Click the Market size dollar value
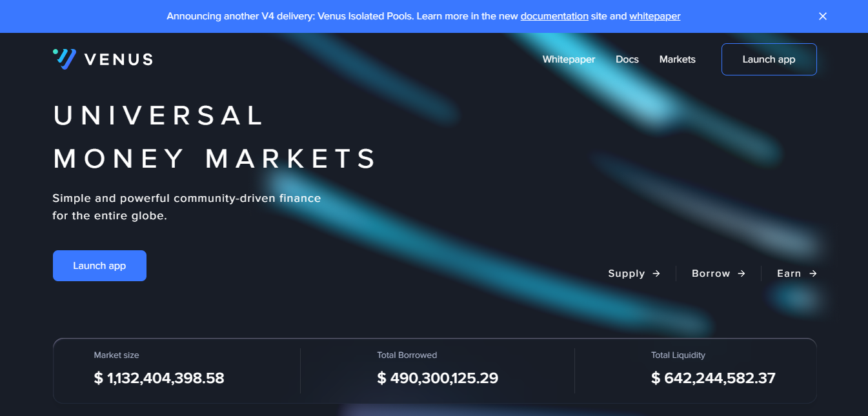The image size is (868, 416). point(159,378)
